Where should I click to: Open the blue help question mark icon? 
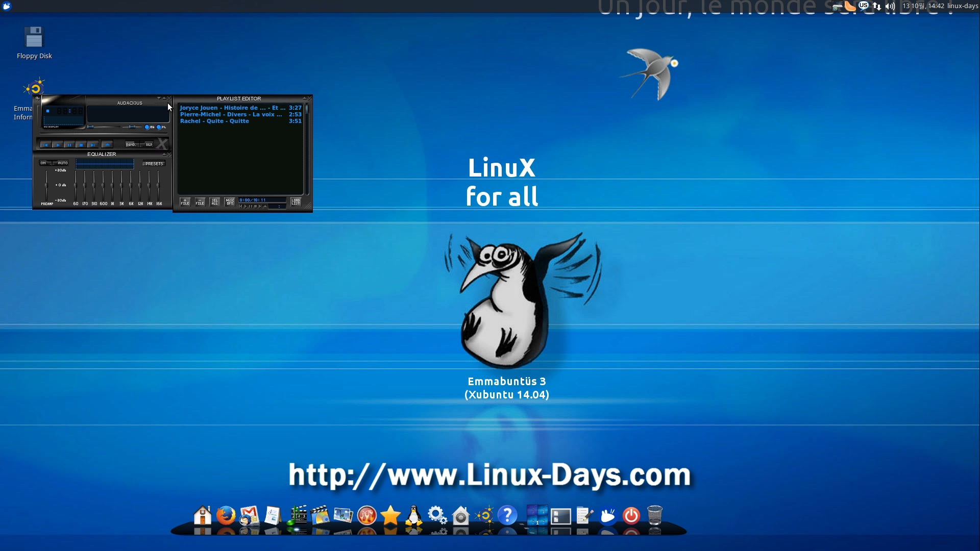(507, 515)
